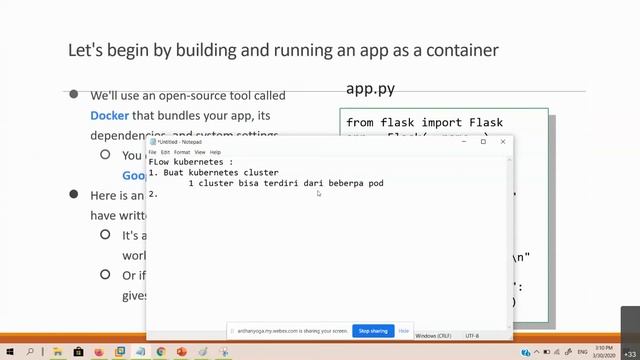Open the Windows Start menu
The image size is (640, 360).
pos(10,352)
